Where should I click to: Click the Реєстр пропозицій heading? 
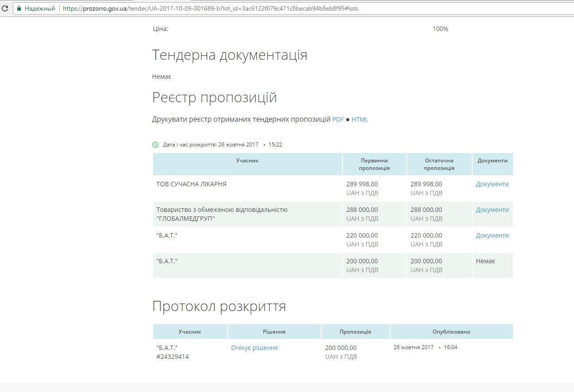tap(215, 97)
